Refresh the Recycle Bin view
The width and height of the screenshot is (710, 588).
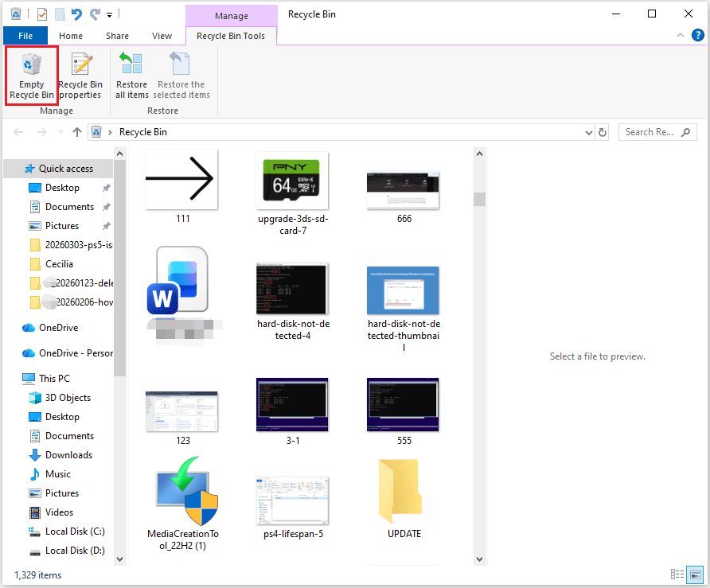[x=603, y=132]
